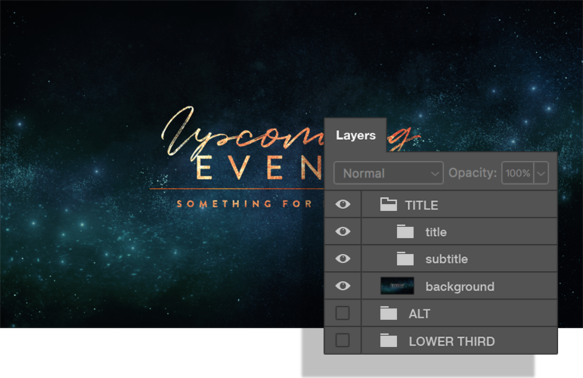583x378 pixels.
Task: Click the Upcoming script text on canvas
Action: tap(242, 134)
